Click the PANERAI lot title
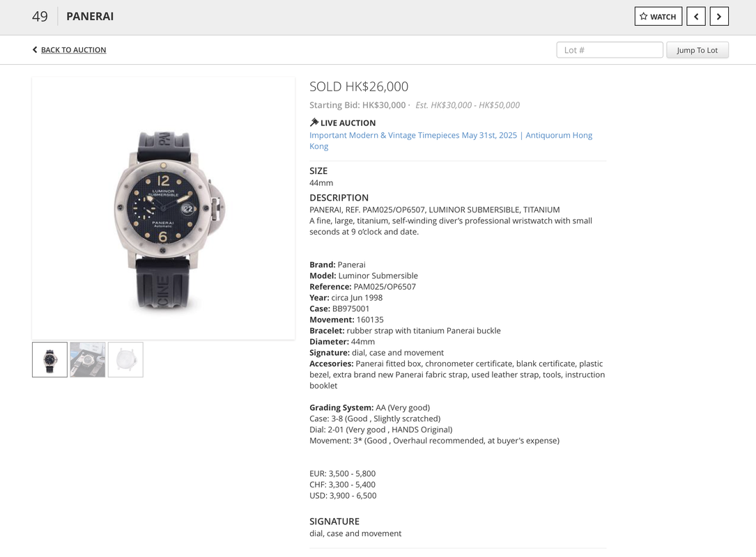The height and width of the screenshot is (557, 756). (90, 17)
